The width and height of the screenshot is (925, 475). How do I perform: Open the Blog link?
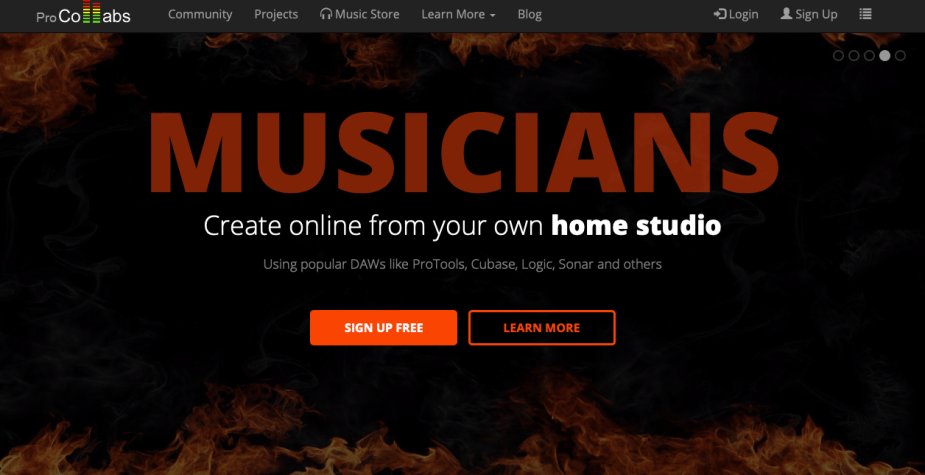[x=529, y=14]
